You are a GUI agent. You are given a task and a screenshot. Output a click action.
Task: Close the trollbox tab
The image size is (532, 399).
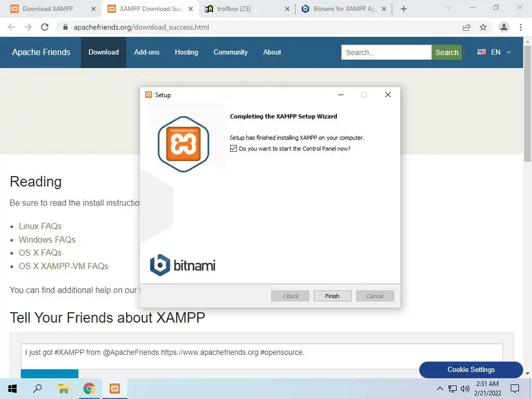287,9
